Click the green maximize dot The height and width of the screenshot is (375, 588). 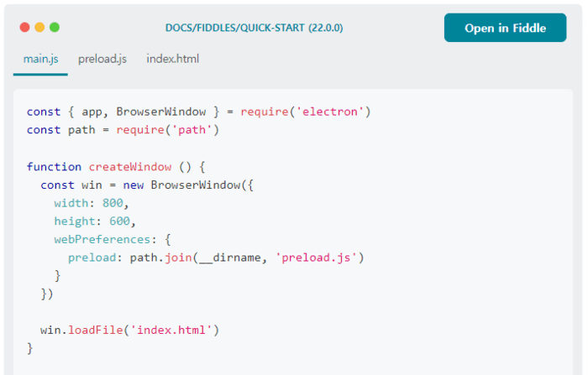point(55,28)
